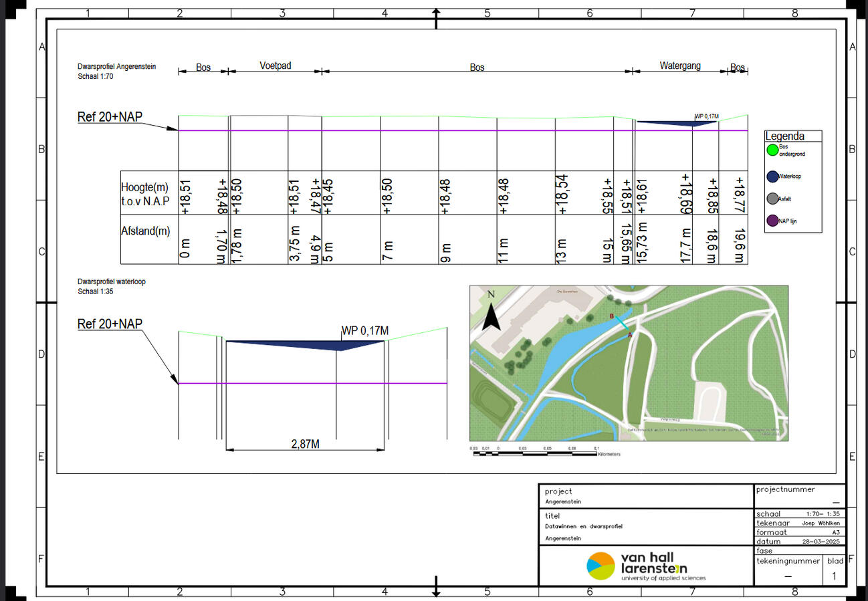Click the Van Hall Larenstein logo
Image resolution: width=868 pixels, height=601 pixels.
click(645, 566)
